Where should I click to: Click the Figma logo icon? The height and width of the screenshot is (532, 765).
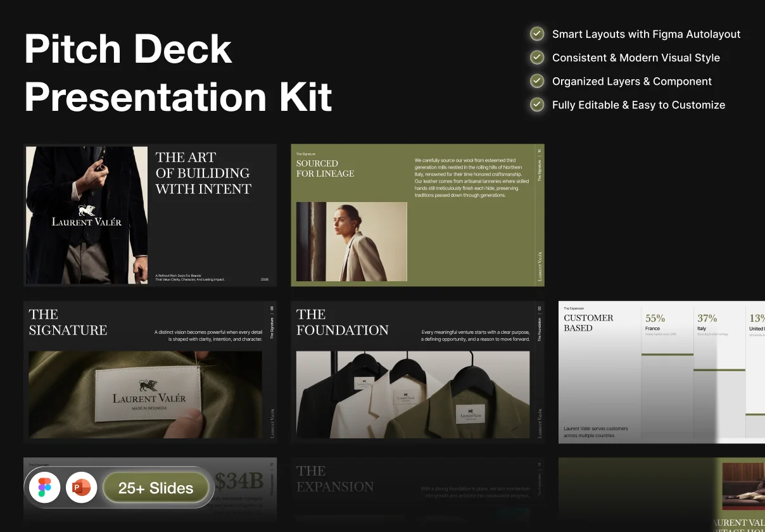click(45, 488)
